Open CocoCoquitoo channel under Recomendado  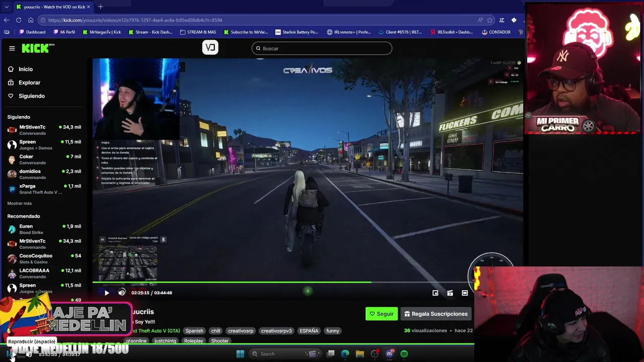pyautogui.click(x=44, y=258)
